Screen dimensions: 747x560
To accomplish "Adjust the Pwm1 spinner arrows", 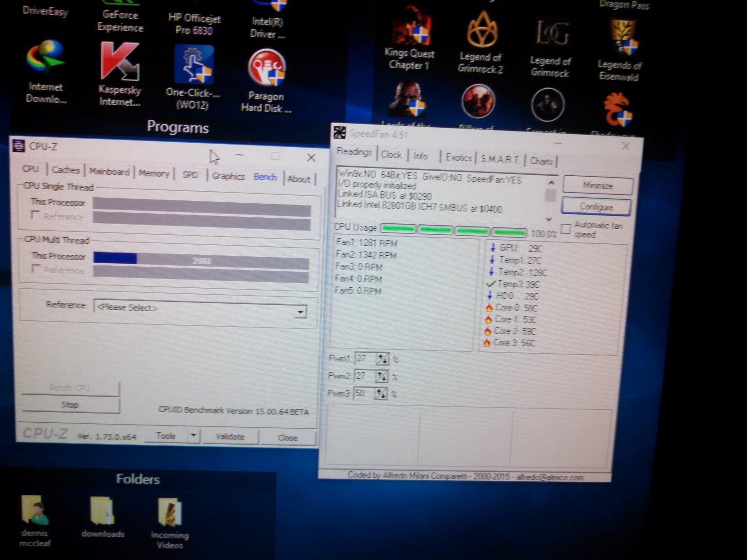I will pyautogui.click(x=382, y=359).
